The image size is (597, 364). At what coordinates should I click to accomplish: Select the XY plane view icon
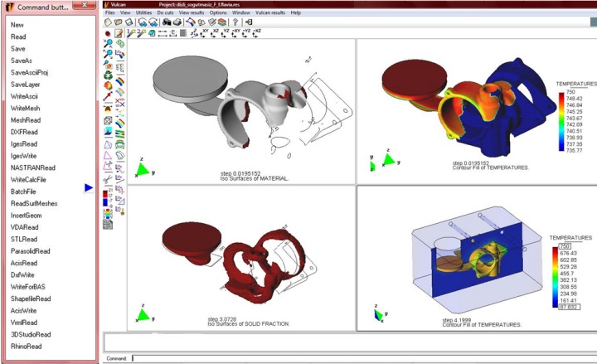pyautogui.click(x=203, y=32)
